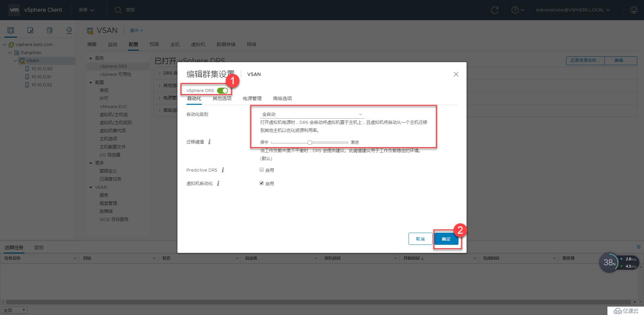Open iSCSI 目标服务 item
The height and width of the screenshot is (315, 644).
pyautogui.click(x=114, y=219)
